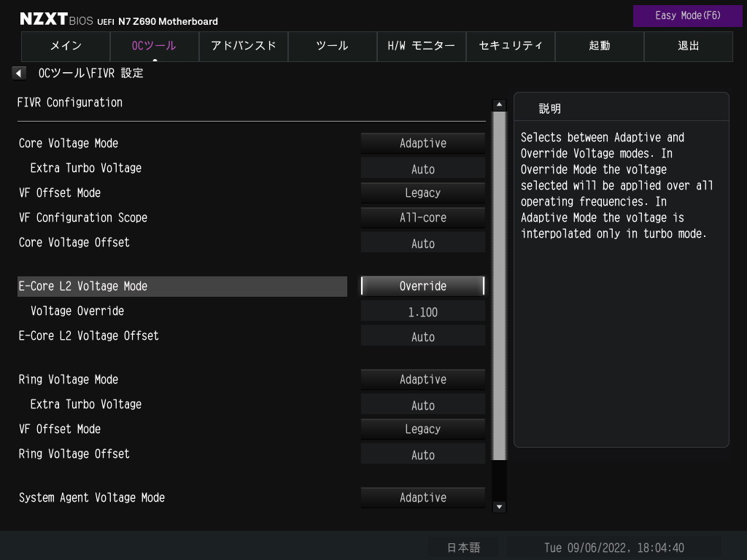Open the セキュリティ tab

511,46
